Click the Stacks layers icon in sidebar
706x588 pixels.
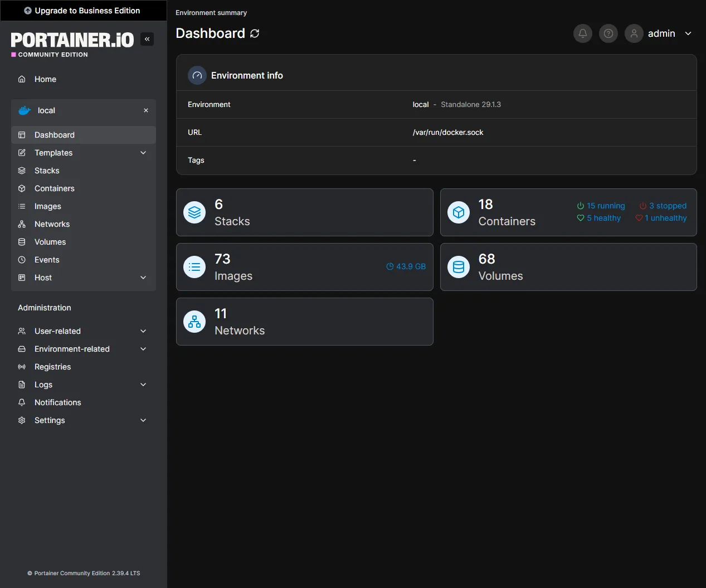22,171
